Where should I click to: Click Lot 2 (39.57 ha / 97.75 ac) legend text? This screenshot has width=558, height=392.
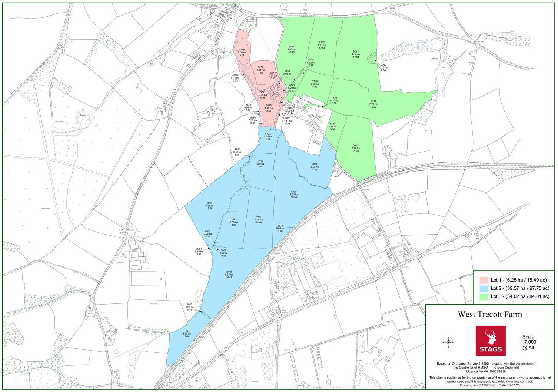pyautogui.click(x=519, y=288)
